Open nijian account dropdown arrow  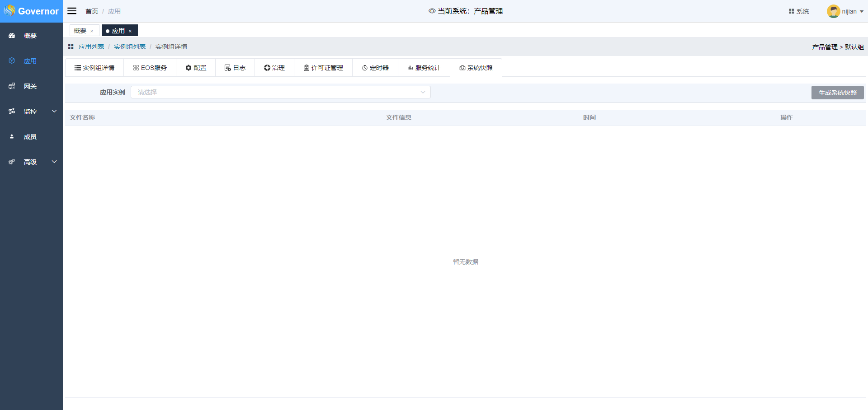(862, 12)
